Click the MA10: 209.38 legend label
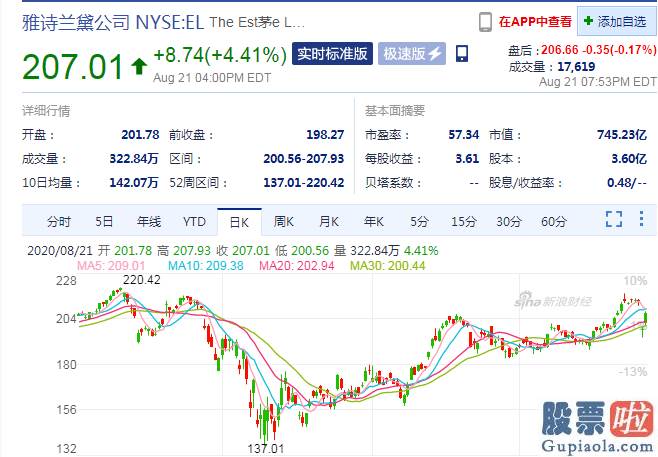This screenshot has width=658, height=457. (206, 266)
